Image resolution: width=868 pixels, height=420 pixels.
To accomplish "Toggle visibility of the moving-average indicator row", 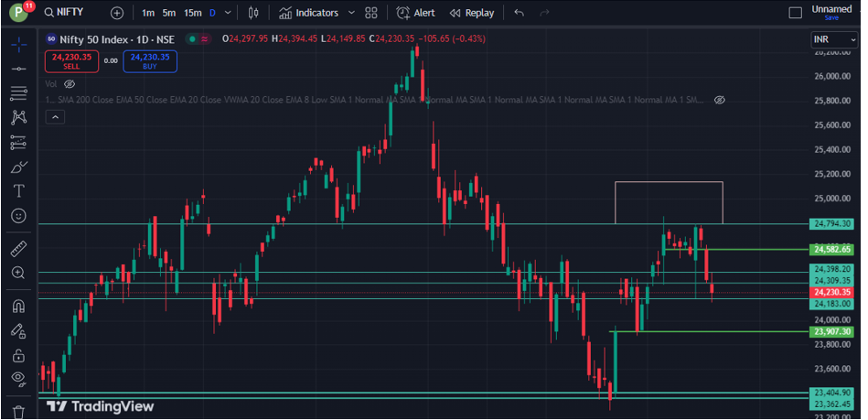I will pyautogui.click(x=719, y=101).
